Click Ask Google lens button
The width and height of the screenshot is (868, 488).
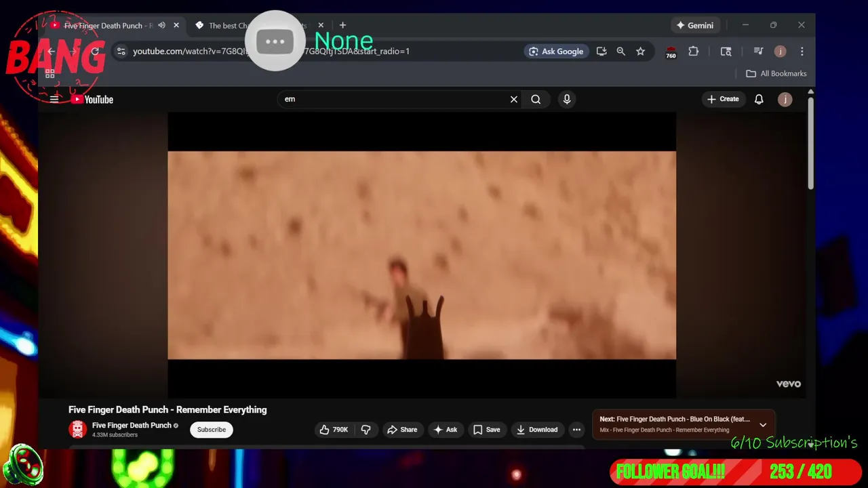(556, 52)
